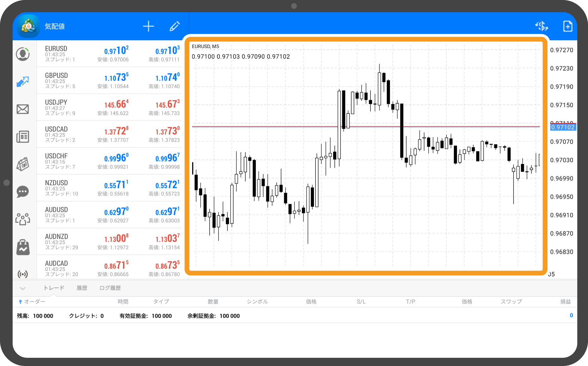This screenshot has width=588, height=366.
Task: Open the mailbox envelope icon
Action: point(23,109)
